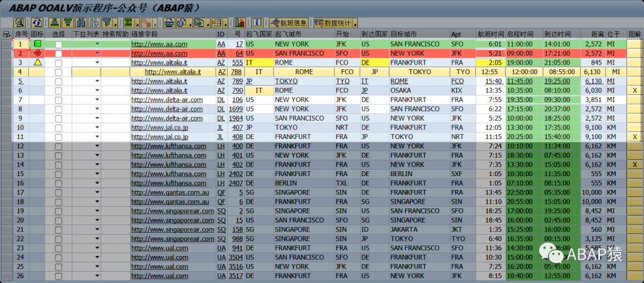644x283 pixels.
Task: Click the select-all icon left of 序号 header
Action: [7, 33]
